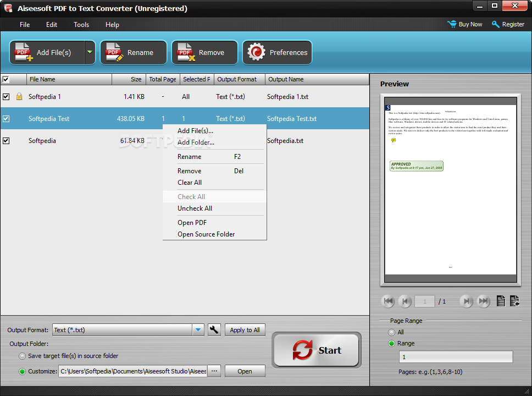Select the Customize output folder radio
Image resolution: width=532 pixels, height=396 pixels.
(x=23, y=372)
